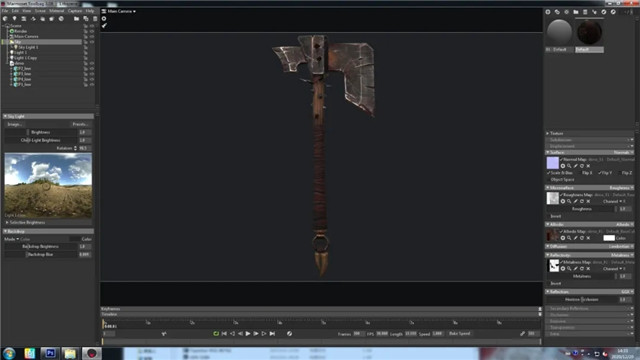The width and height of the screenshot is (640, 360).
Task: Click circle icon below Main Camera label
Action: click(104, 18)
